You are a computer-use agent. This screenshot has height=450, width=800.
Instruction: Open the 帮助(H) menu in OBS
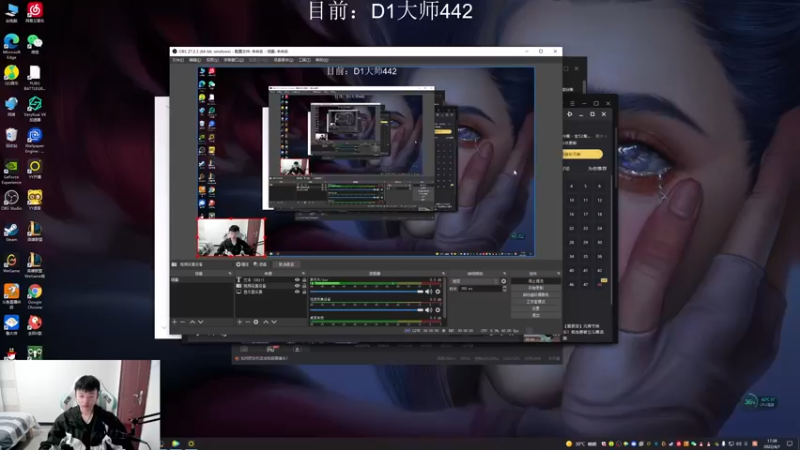pyautogui.click(x=322, y=60)
